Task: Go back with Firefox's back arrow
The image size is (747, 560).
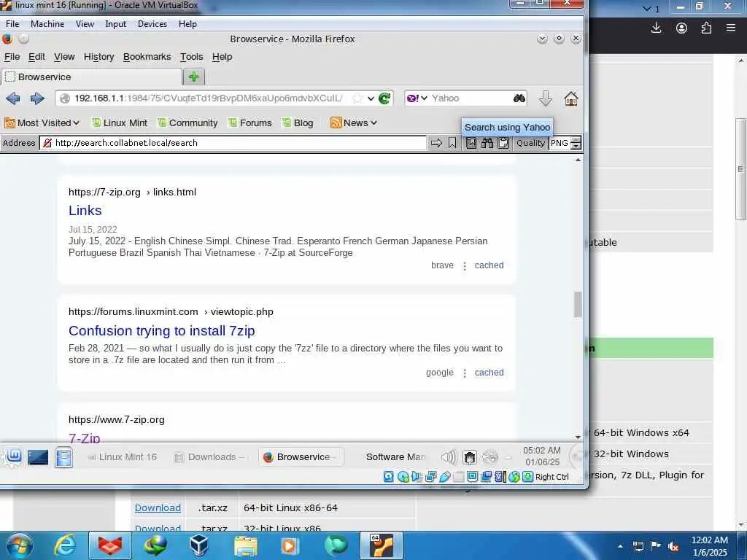Action: click(13, 98)
